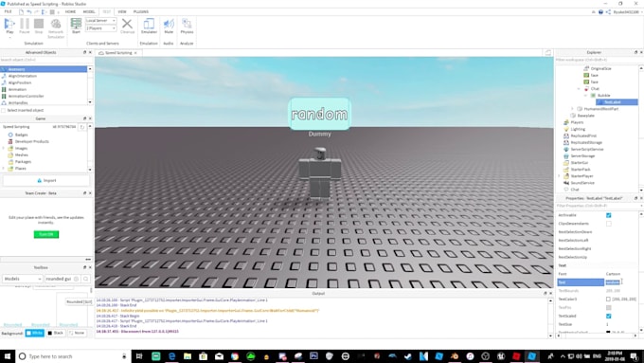The width and height of the screenshot is (644, 363).
Task: Click the Import button in Game panel
Action: click(46, 180)
